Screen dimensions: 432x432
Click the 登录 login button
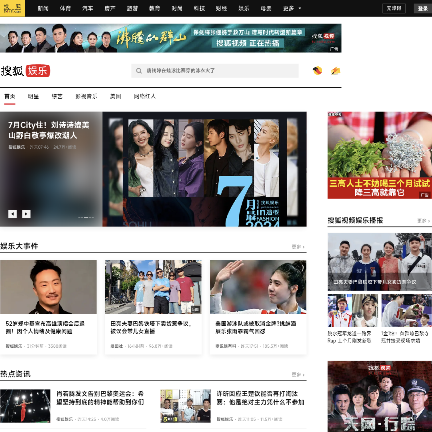pyautogui.click(x=423, y=8)
